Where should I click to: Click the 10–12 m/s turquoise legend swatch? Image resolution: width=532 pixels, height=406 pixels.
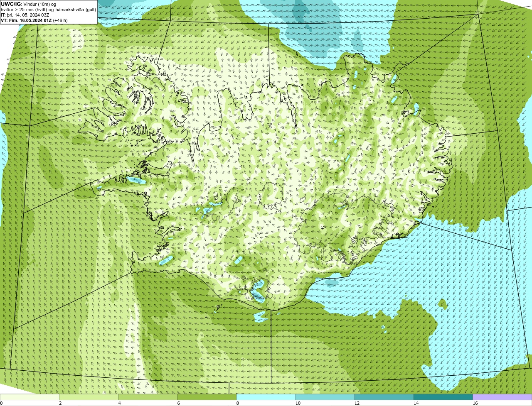coord(325,397)
